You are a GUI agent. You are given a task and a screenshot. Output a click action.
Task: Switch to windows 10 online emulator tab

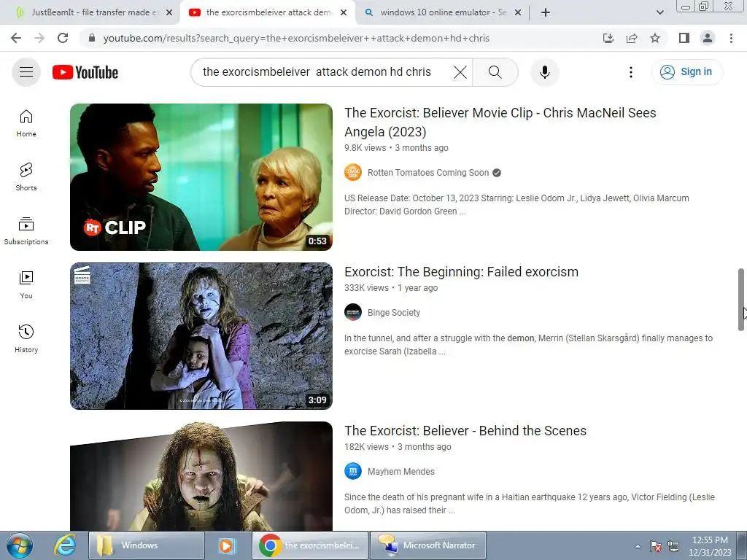point(441,12)
